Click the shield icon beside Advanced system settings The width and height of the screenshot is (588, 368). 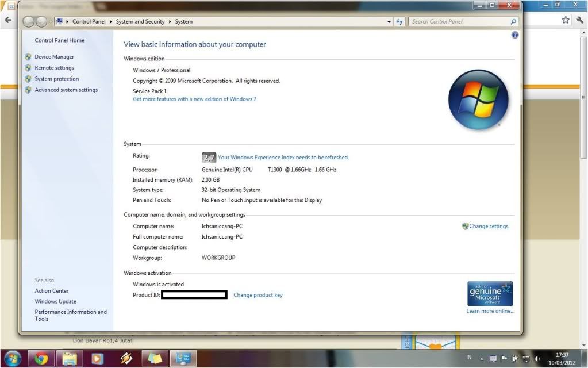[28, 90]
